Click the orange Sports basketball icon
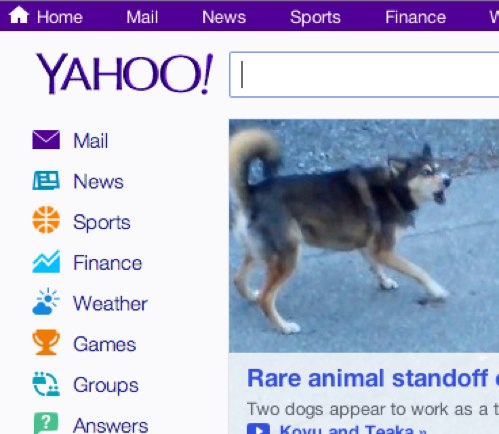This screenshot has height=434, width=499. (x=46, y=220)
